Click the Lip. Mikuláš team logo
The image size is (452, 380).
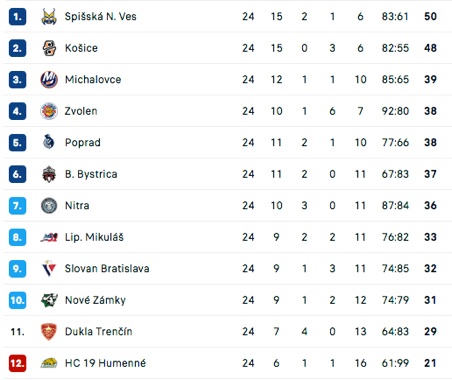[x=49, y=237]
